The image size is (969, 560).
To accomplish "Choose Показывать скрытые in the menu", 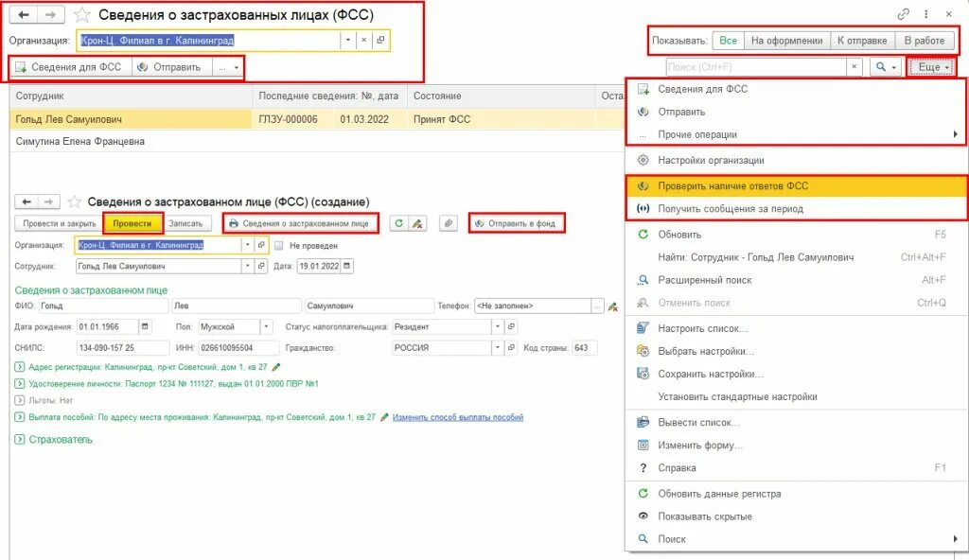I will click(796, 516).
